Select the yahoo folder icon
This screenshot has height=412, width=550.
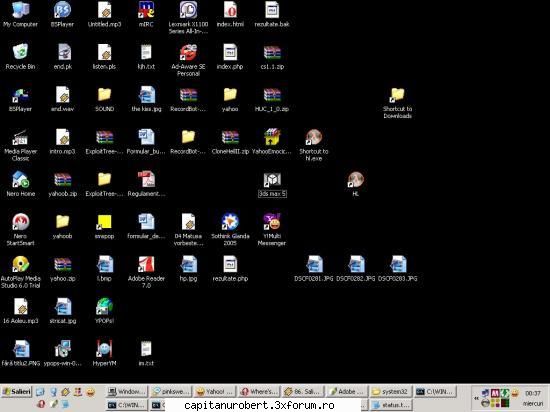coord(230,94)
